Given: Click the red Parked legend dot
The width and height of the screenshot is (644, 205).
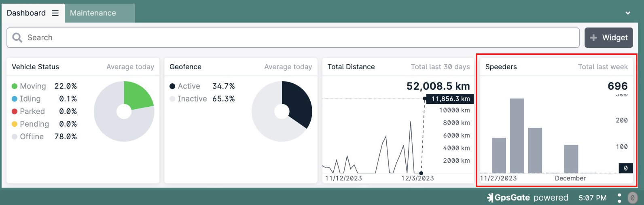Looking at the screenshot, I should [x=15, y=111].
